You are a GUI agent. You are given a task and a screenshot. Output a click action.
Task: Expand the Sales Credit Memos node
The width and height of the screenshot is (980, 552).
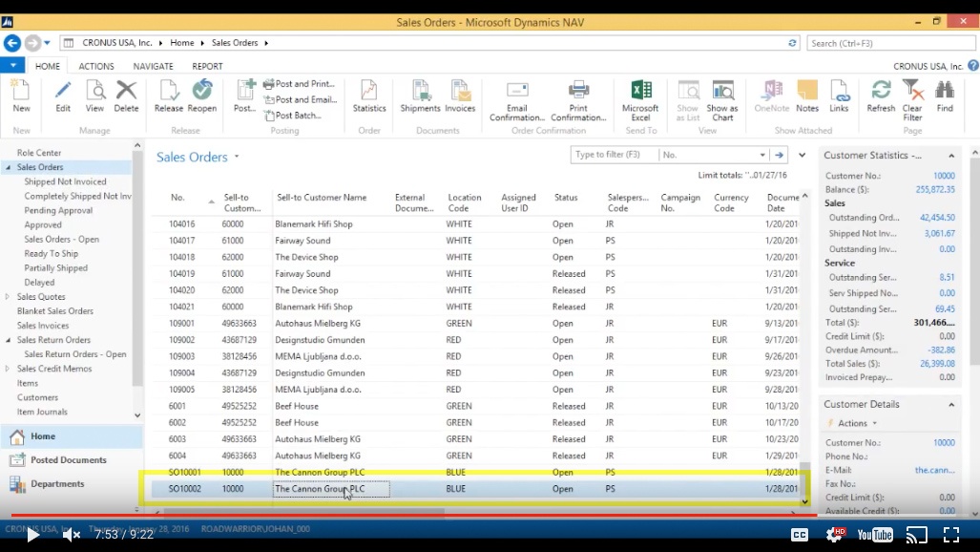click(8, 369)
